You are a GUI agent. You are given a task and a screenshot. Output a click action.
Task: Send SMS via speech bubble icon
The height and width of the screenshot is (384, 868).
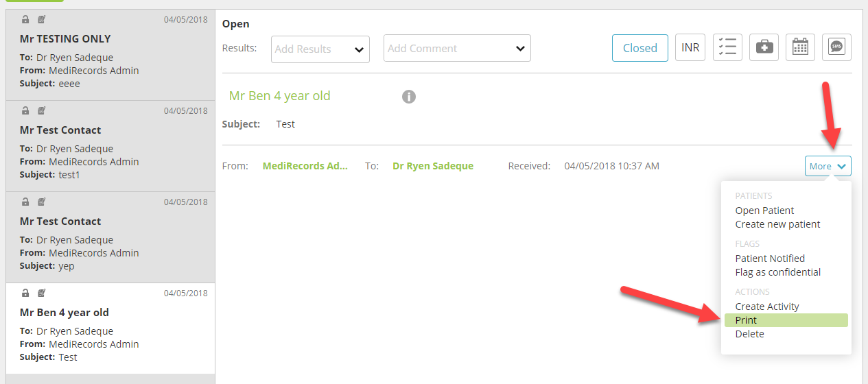(836, 47)
